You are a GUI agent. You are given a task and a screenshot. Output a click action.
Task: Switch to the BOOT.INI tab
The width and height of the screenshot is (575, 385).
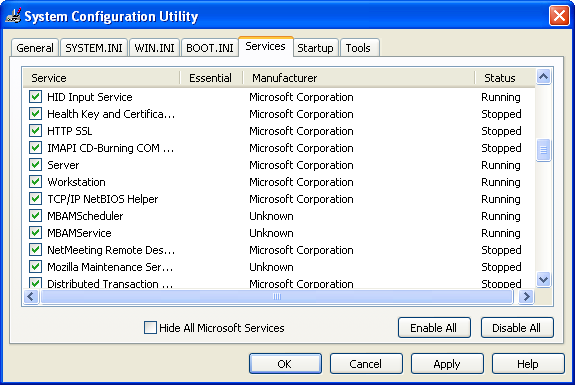click(210, 48)
